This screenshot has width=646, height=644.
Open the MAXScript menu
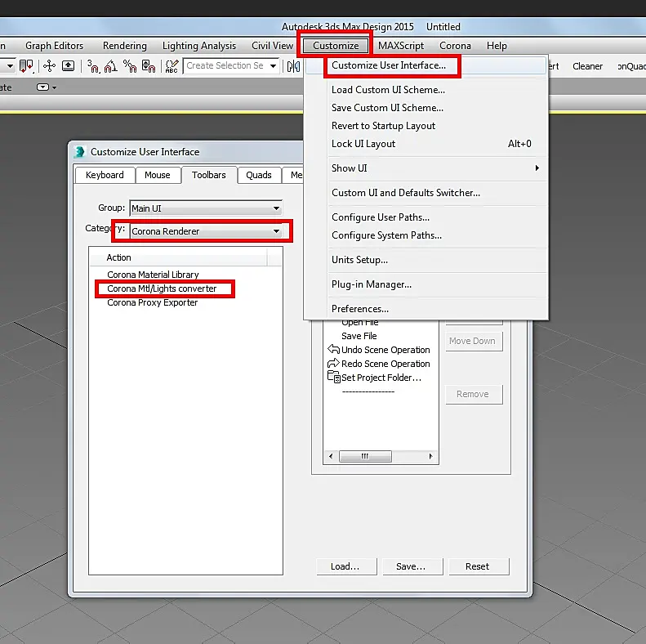point(401,45)
